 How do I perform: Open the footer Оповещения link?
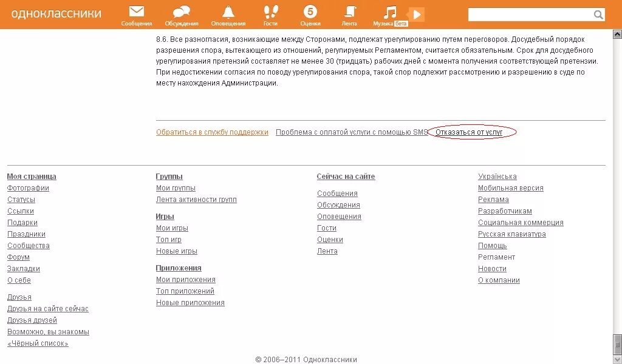click(x=339, y=216)
